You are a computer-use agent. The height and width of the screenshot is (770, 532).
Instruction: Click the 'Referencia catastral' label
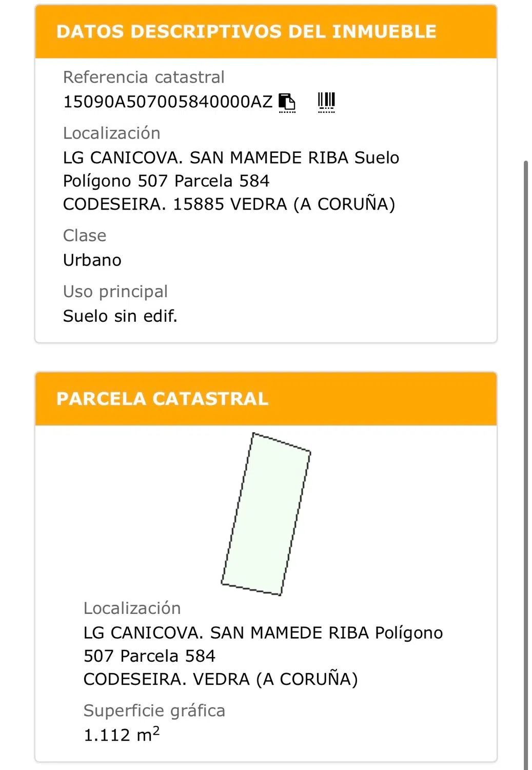click(x=144, y=77)
